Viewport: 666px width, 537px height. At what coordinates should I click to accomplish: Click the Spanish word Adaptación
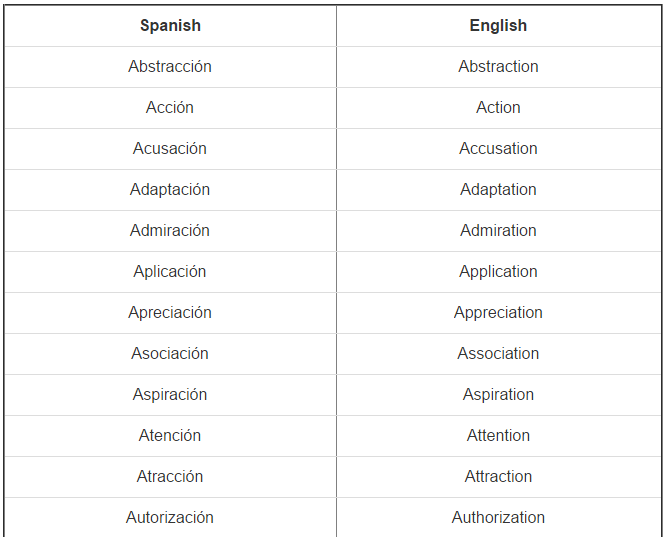[170, 190]
